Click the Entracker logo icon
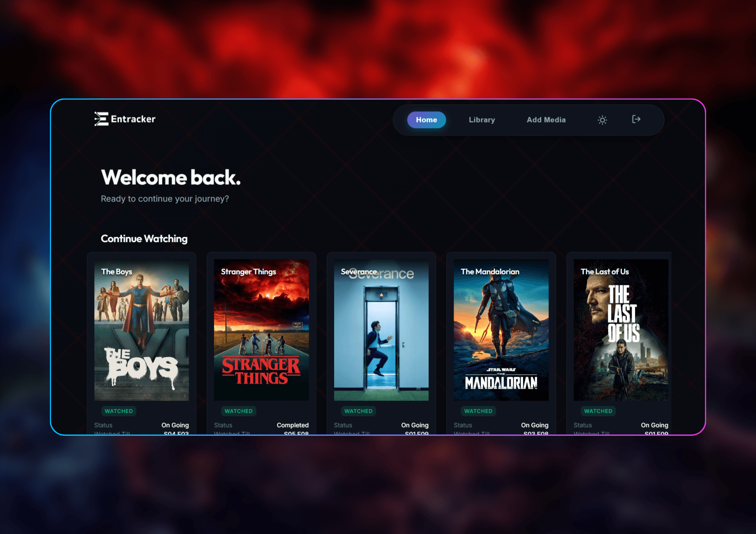This screenshot has height=534, width=756. coord(101,119)
